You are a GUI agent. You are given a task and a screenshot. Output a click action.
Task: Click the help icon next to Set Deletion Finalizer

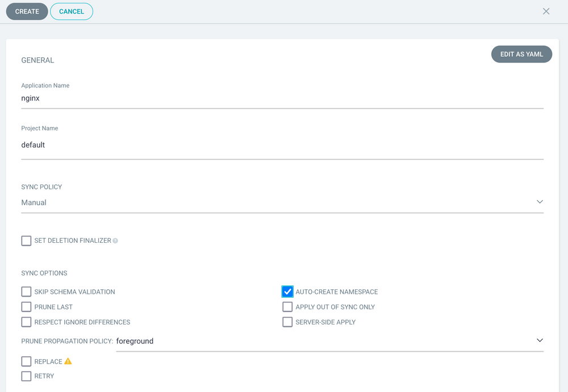[x=115, y=241]
